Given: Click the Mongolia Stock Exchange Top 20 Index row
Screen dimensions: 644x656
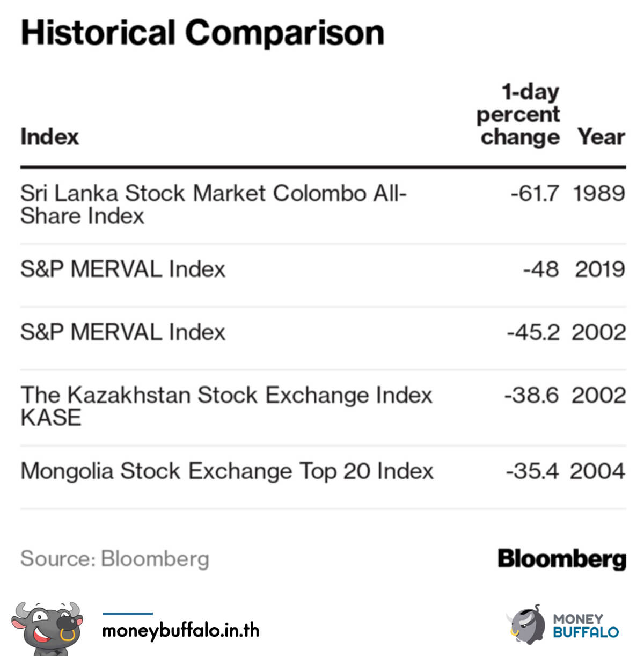Looking at the screenshot, I should click(226, 471).
